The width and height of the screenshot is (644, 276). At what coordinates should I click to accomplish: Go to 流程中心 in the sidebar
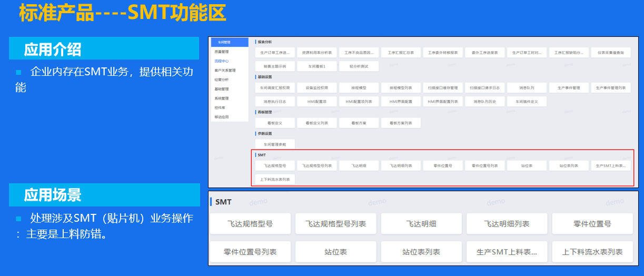pyautogui.click(x=222, y=61)
